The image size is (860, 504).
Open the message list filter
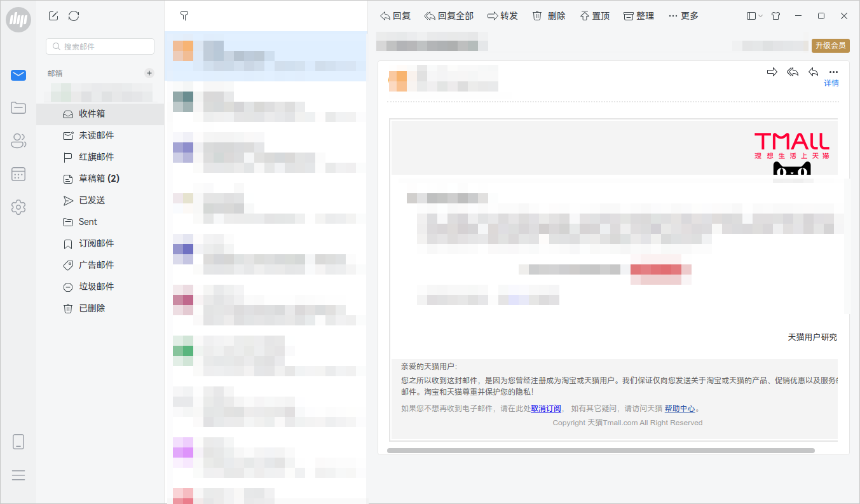pyautogui.click(x=184, y=16)
